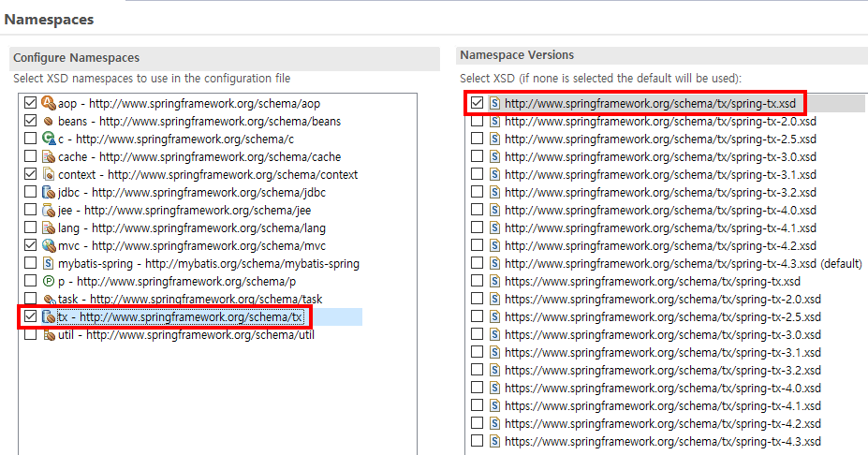Click the jee namespace icon

[49, 210]
